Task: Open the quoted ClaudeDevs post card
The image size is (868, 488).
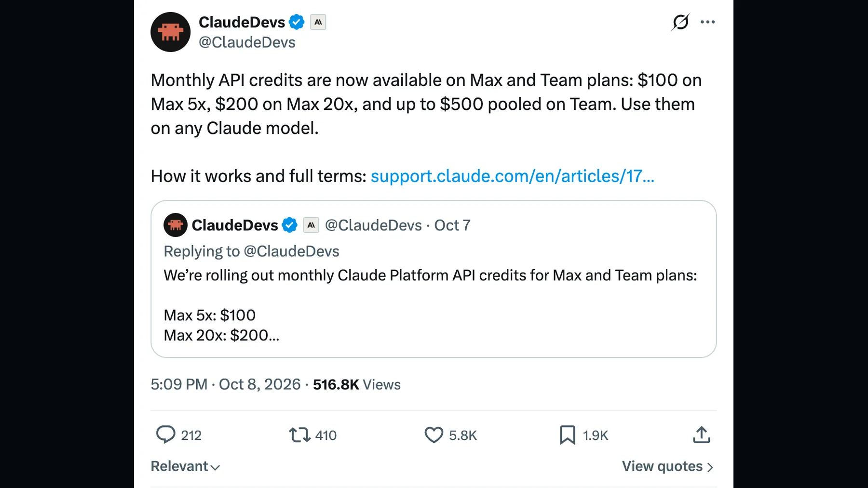Action: pyautogui.click(x=434, y=279)
